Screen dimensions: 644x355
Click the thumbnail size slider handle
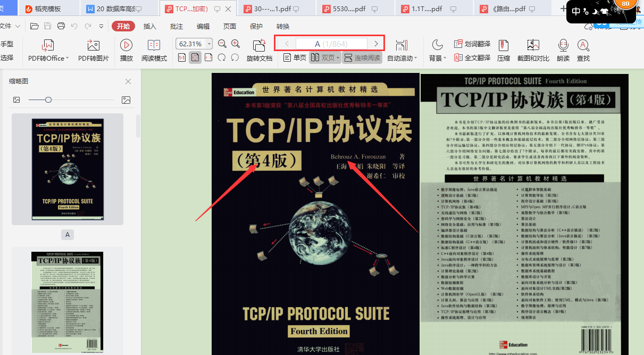click(48, 100)
